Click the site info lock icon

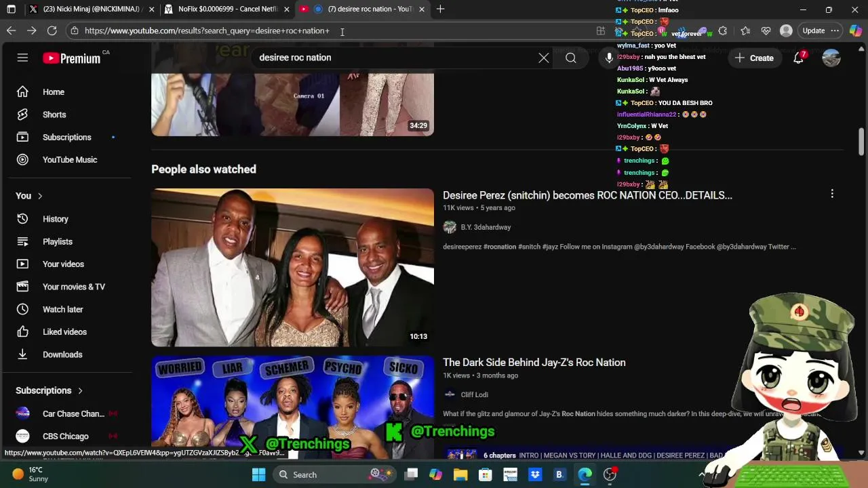tap(74, 30)
